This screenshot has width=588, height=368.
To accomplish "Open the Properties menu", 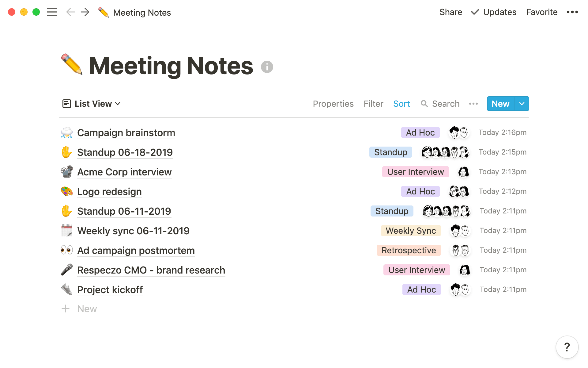I will click(x=333, y=104).
